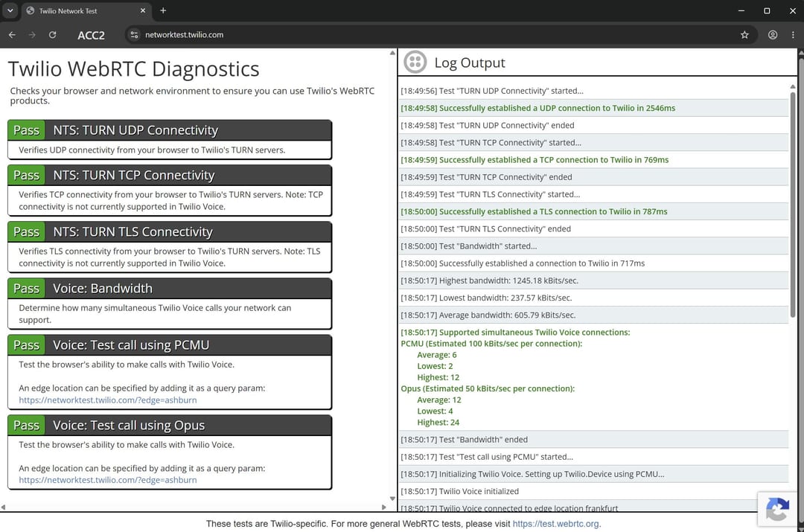Click the Log Output scrollbar up arrow
804x532 pixels.
(x=793, y=86)
